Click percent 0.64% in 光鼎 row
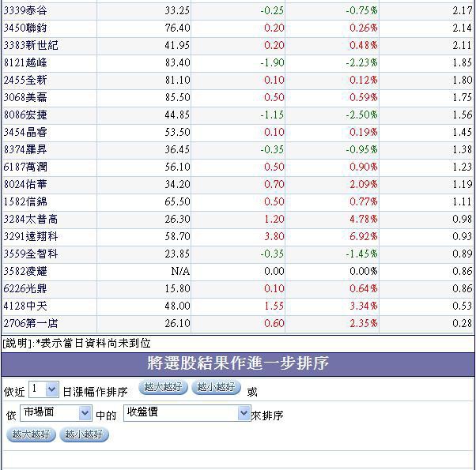 [364, 288]
